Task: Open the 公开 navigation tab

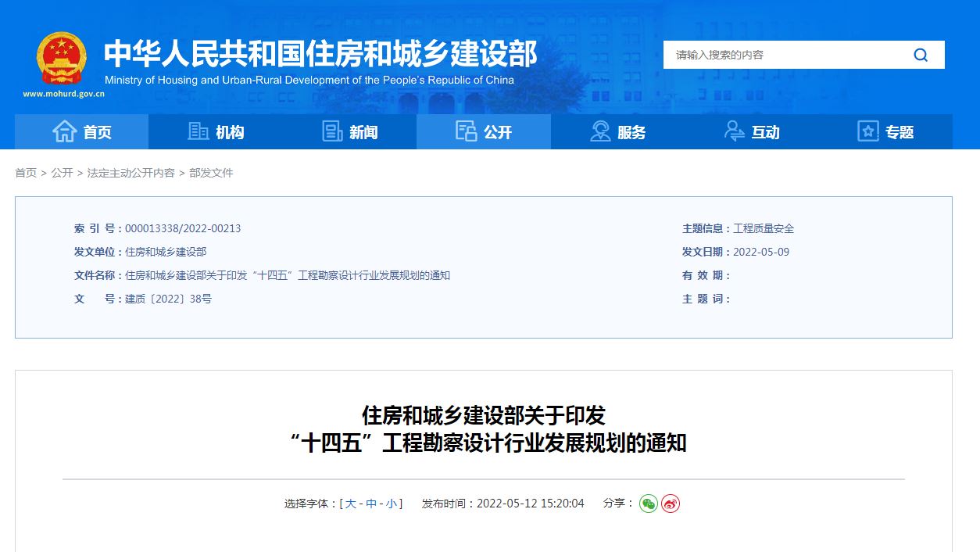Action: coord(484,132)
